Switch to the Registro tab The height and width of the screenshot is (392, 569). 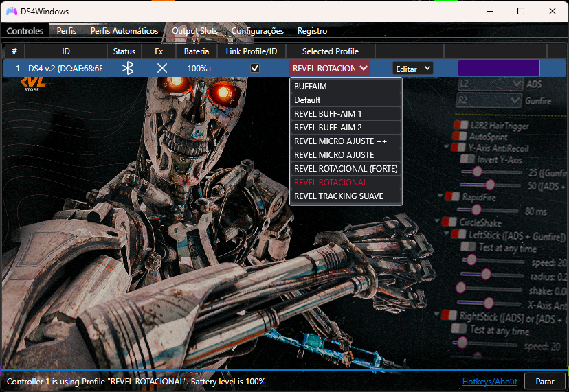click(x=313, y=31)
